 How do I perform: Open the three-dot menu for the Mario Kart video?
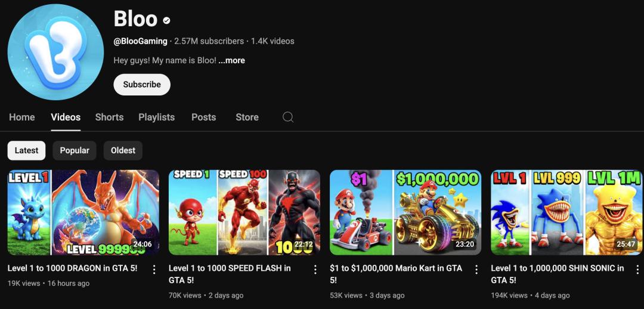[476, 270]
